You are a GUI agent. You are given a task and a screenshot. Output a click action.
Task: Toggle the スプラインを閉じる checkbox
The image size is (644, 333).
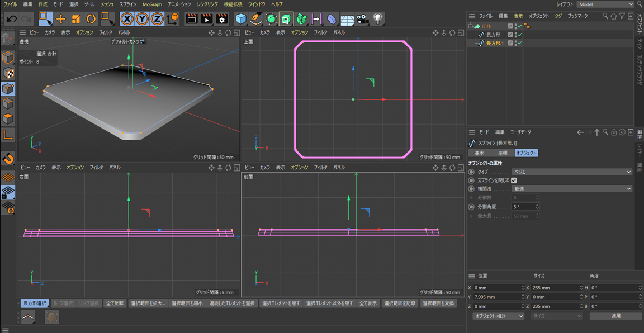[514, 180]
